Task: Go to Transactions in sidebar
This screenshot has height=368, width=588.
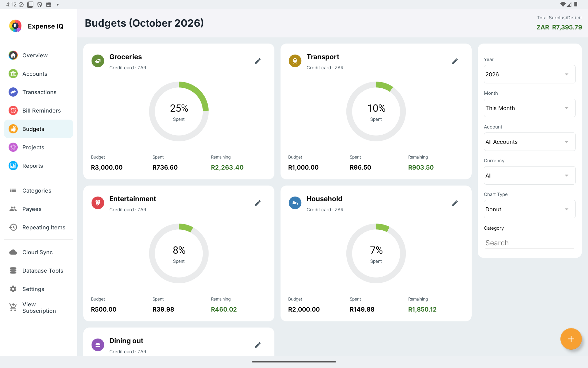Action: pyautogui.click(x=39, y=92)
